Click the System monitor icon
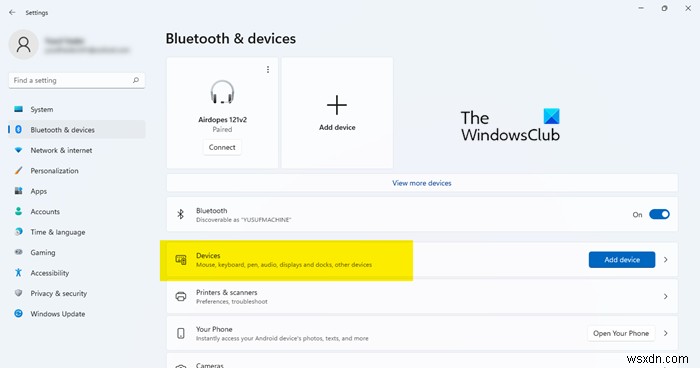Viewport: 700px width, 369px height. click(18, 109)
